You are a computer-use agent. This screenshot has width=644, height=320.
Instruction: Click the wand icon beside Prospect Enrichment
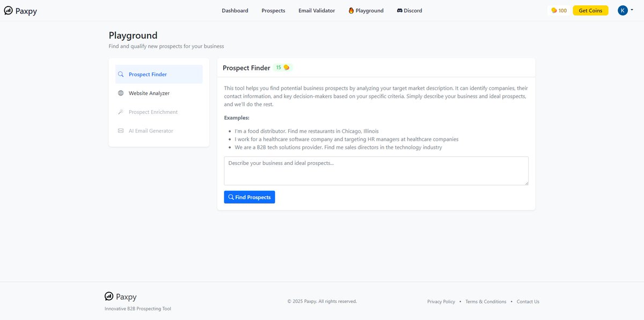[x=121, y=112]
